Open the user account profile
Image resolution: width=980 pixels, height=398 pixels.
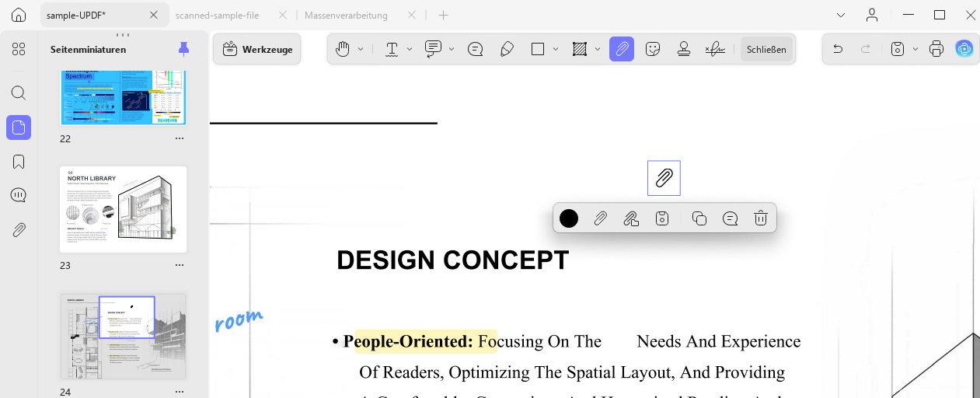[x=872, y=15]
